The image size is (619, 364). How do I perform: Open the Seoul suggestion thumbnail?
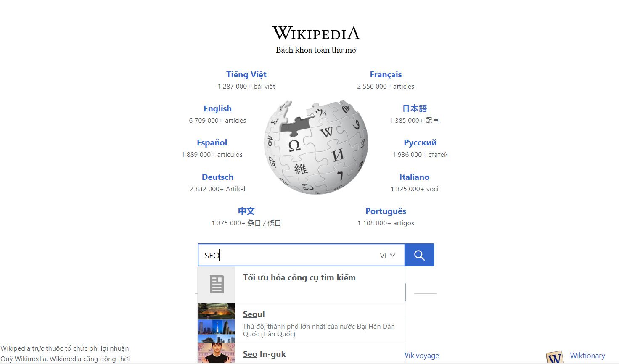(217, 323)
